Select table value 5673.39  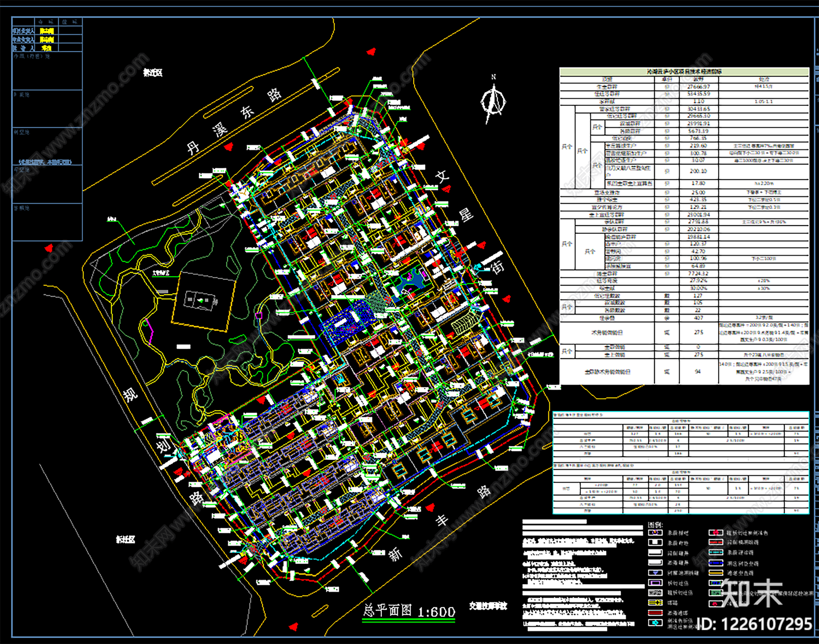tap(699, 131)
